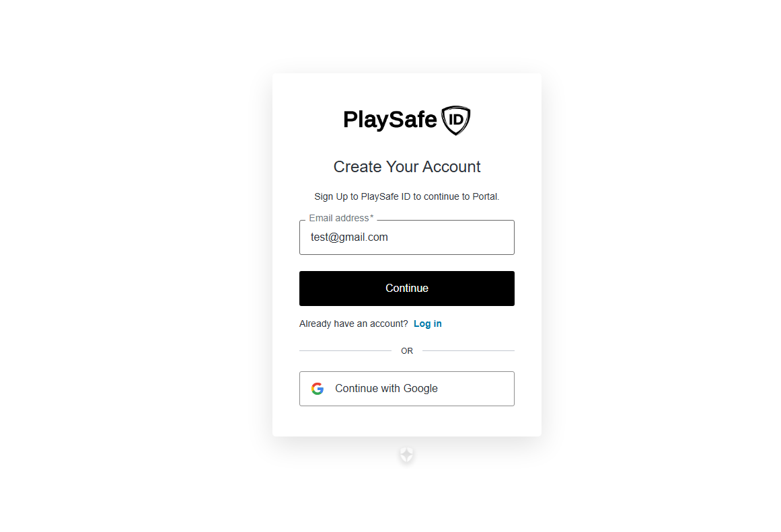This screenshot has height=532, width=781.
Task: Click the PlaySafe ID shield logo icon
Action: pos(455,120)
